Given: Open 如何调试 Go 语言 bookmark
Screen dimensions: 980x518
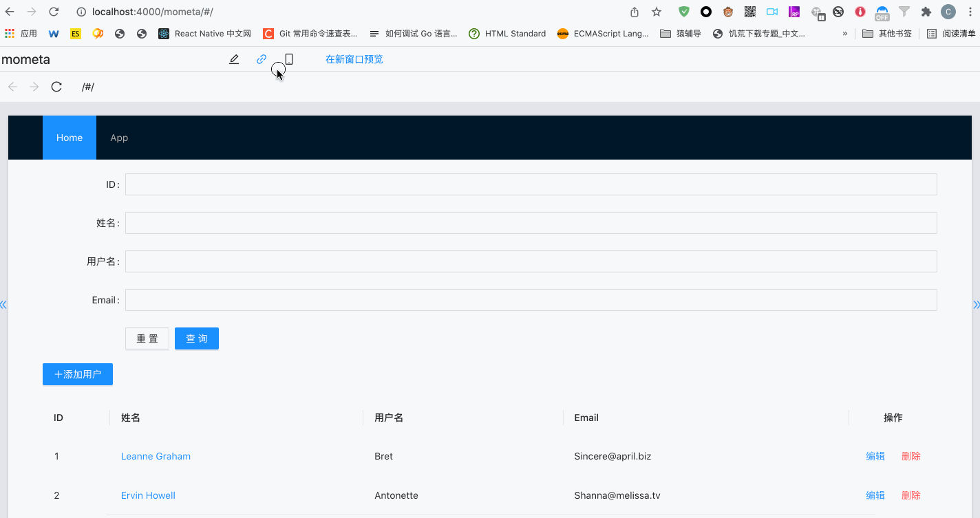Looking at the screenshot, I should 414,33.
